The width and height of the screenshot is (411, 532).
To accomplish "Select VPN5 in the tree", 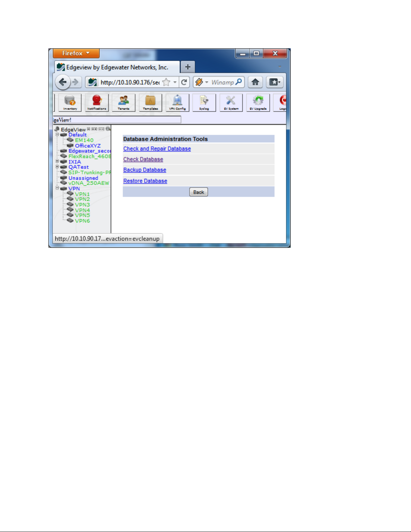I will pyautogui.click(x=83, y=215).
